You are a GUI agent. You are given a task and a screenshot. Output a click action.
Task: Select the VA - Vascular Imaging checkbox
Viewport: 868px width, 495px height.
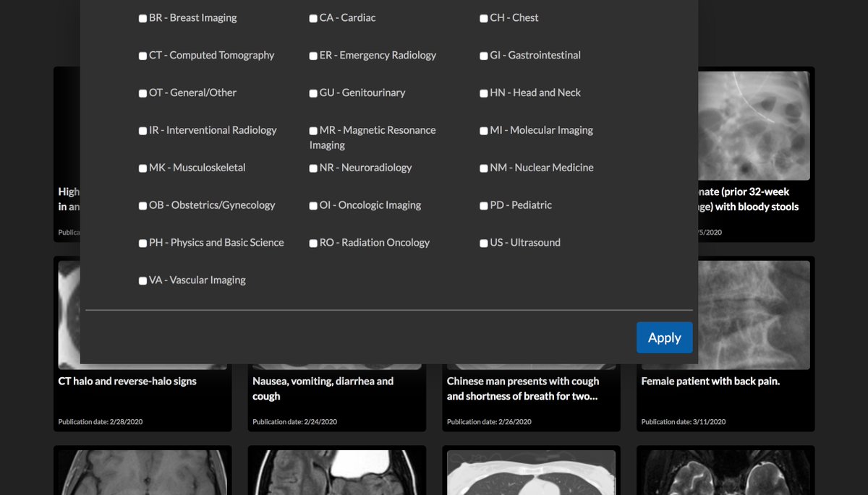[142, 281]
